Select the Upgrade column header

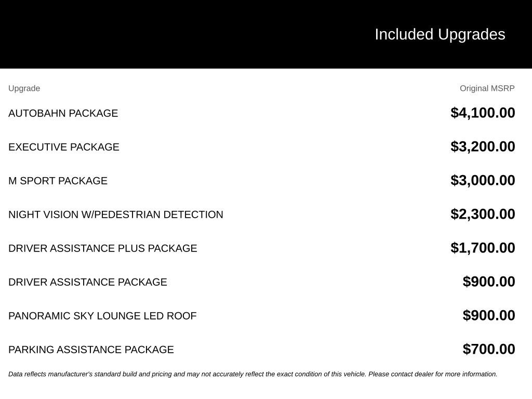pos(24,88)
